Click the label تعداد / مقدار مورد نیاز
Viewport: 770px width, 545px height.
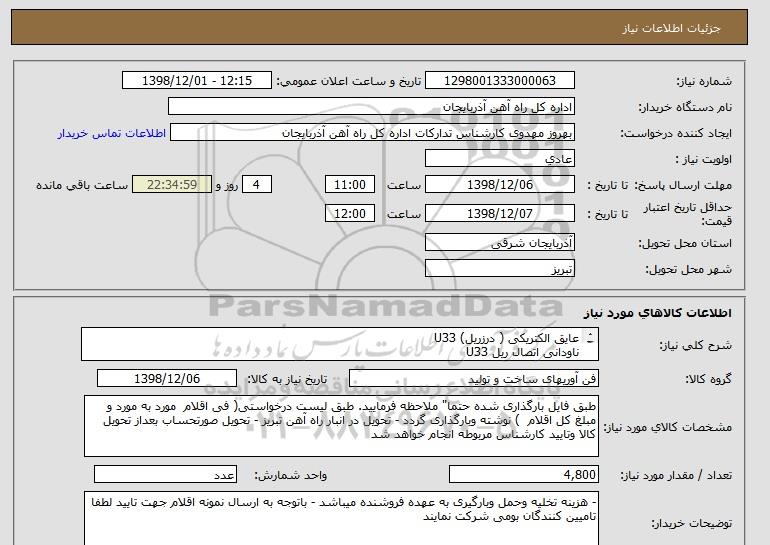(676, 475)
